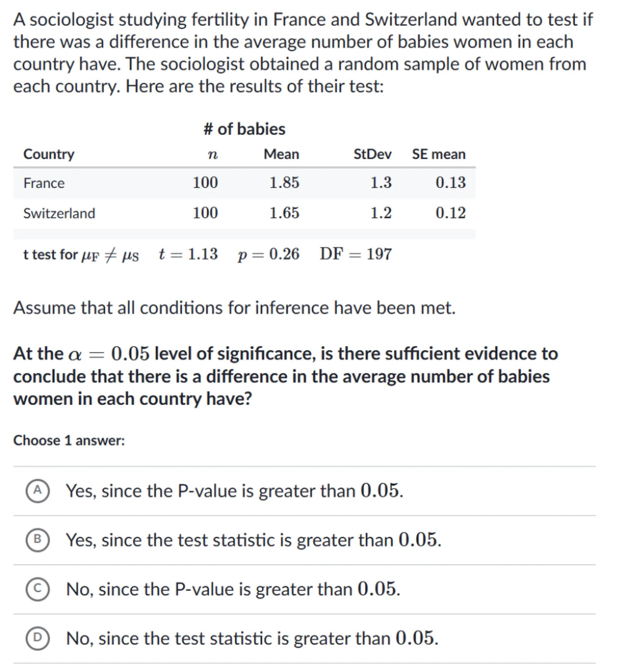Click the Mean column header
The width and height of the screenshot is (626, 672).
tap(281, 154)
